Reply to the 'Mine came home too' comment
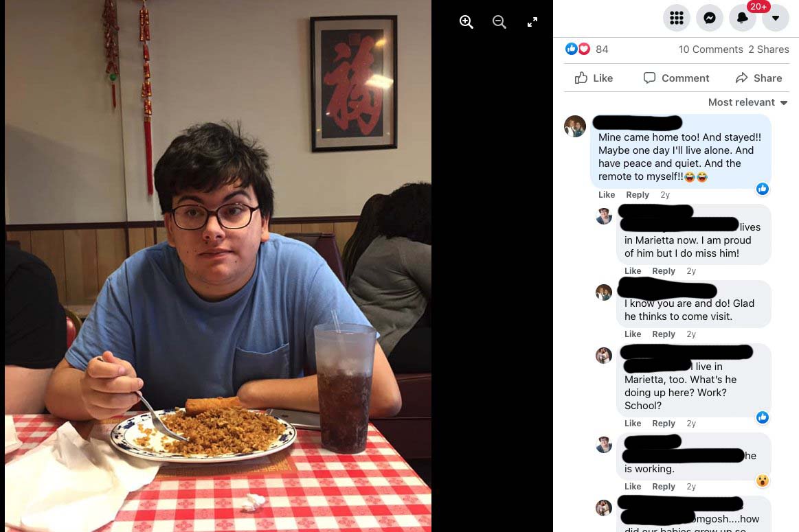Image resolution: width=799 pixels, height=532 pixels. [x=638, y=195]
